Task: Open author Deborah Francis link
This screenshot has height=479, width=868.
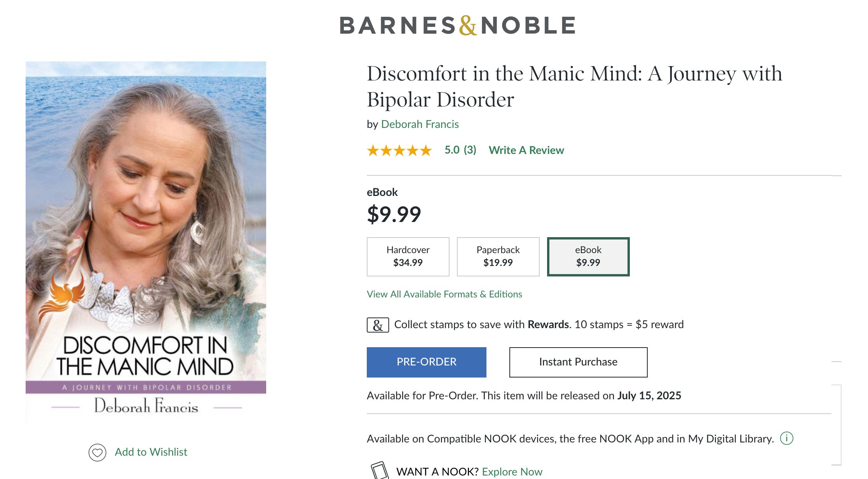Action: tap(420, 124)
